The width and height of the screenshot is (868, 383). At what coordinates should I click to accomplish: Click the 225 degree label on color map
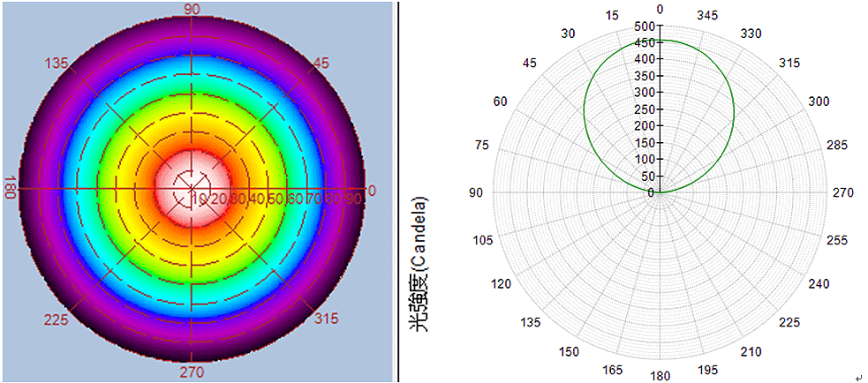coord(57,319)
